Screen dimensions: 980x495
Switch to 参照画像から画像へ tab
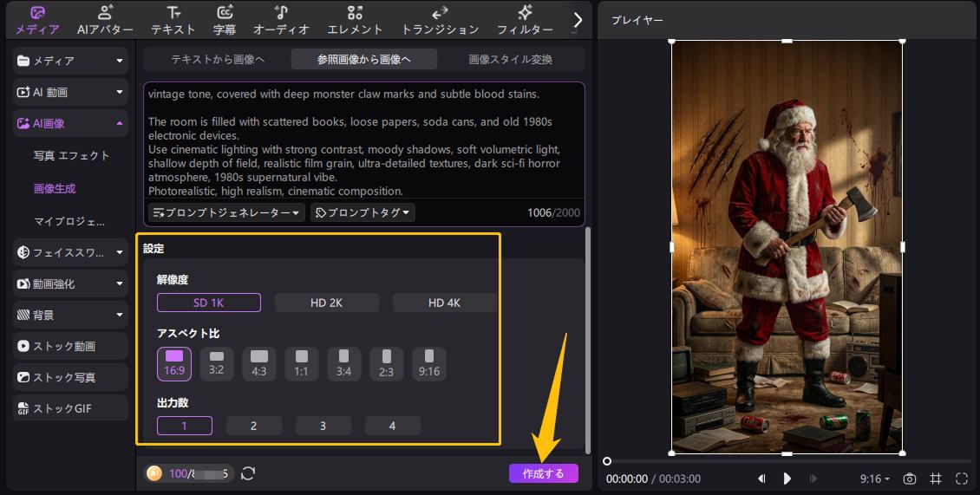pyautogui.click(x=363, y=59)
